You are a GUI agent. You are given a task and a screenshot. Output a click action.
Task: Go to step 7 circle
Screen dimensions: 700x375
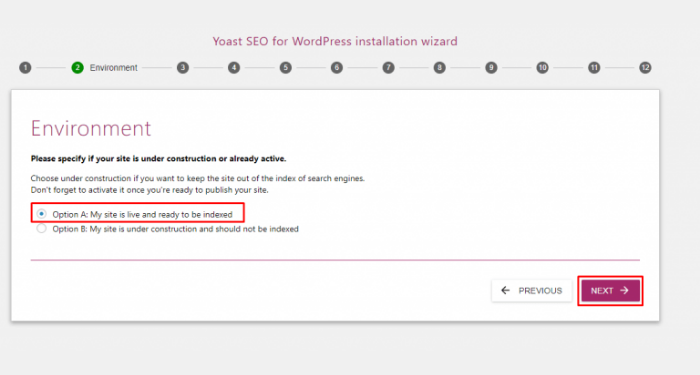(388, 67)
